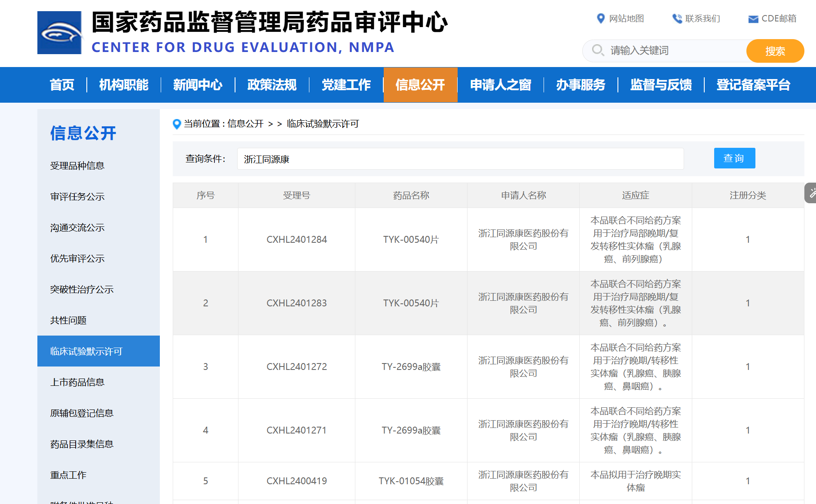Click the 注册分类 column header

tap(748, 195)
